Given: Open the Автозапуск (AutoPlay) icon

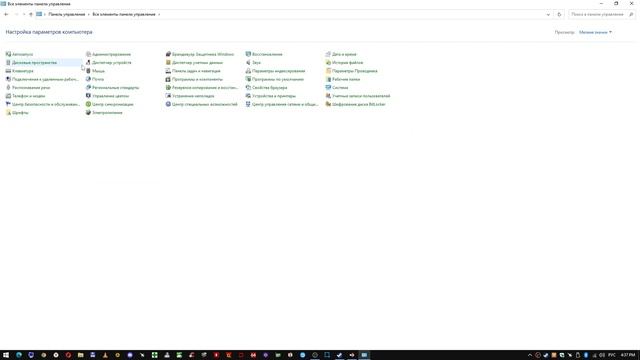Looking at the screenshot, I should click(8, 54).
